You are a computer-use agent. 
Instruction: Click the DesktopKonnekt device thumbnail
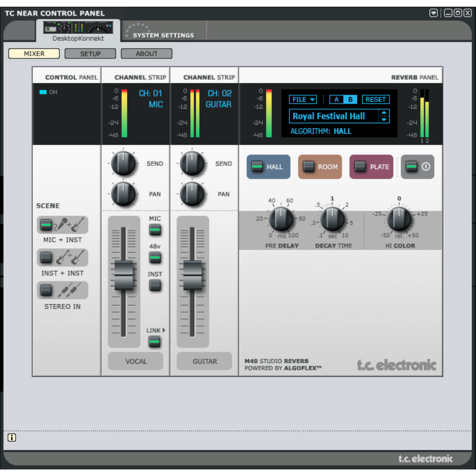tap(78, 28)
